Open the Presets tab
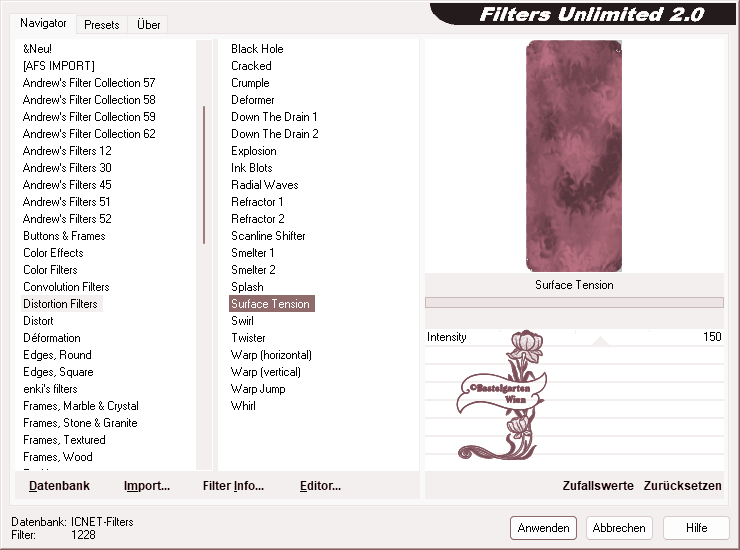This screenshot has width=740, height=550. coord(101,25)
